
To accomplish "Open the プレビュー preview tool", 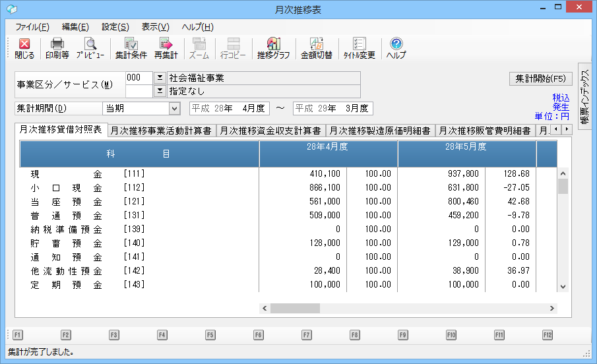I will coord(90,49).
